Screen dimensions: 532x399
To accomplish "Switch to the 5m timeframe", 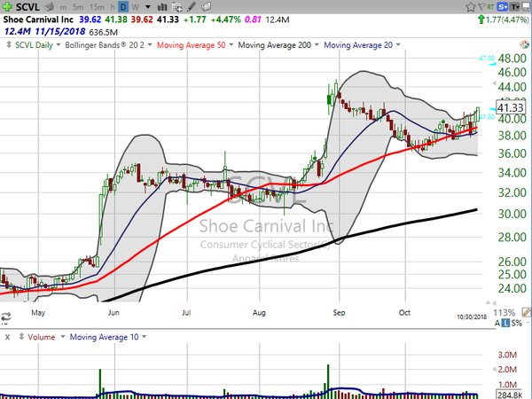I will click(78, 7).
